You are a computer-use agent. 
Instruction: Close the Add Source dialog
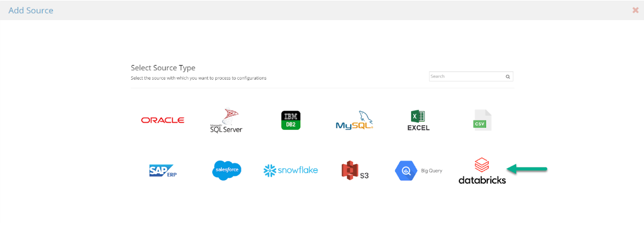(x=635, y=10)
